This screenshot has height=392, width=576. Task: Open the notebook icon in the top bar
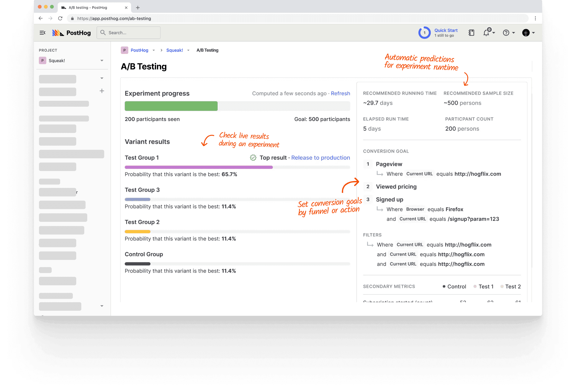point(471,32)
